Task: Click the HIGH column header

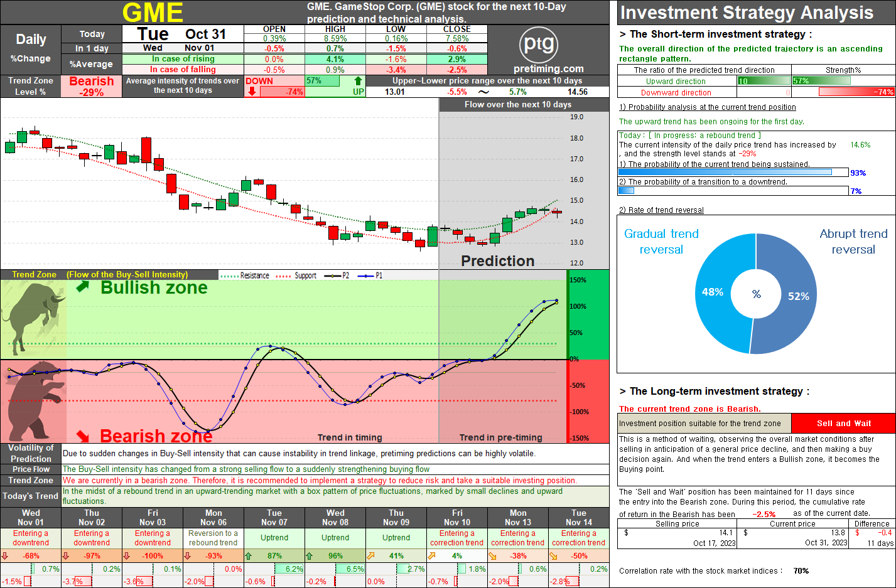Action: [x=335, y=29]
